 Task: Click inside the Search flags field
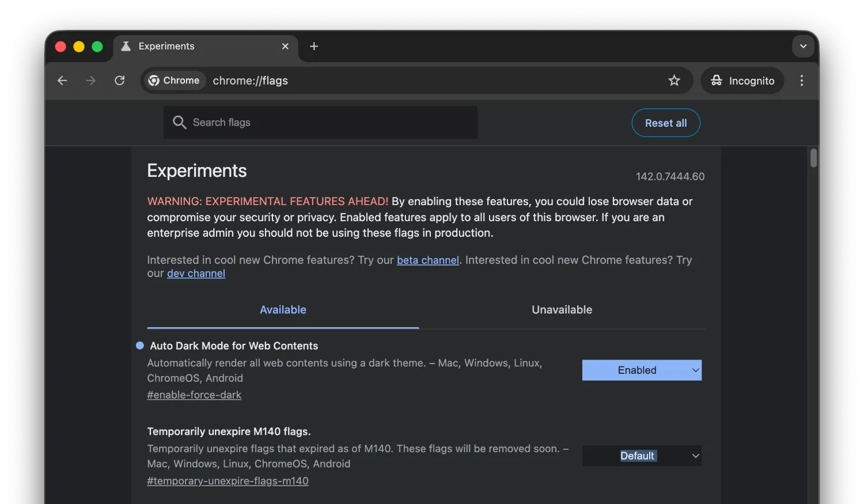[320, 122]
